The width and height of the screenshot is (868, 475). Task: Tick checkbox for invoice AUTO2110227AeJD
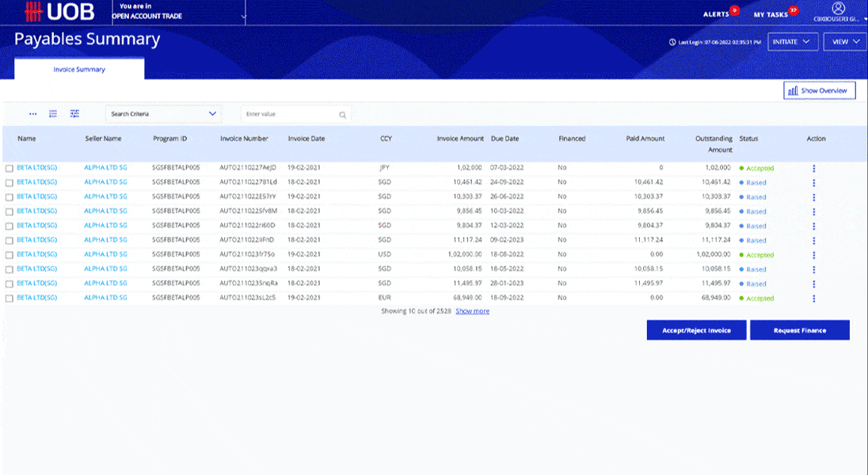(10, 169)
